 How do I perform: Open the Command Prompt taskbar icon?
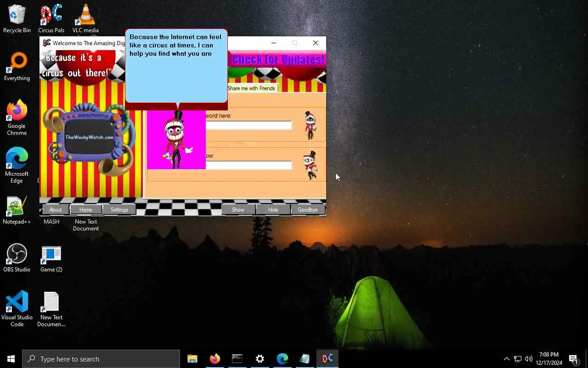point(237,359)
